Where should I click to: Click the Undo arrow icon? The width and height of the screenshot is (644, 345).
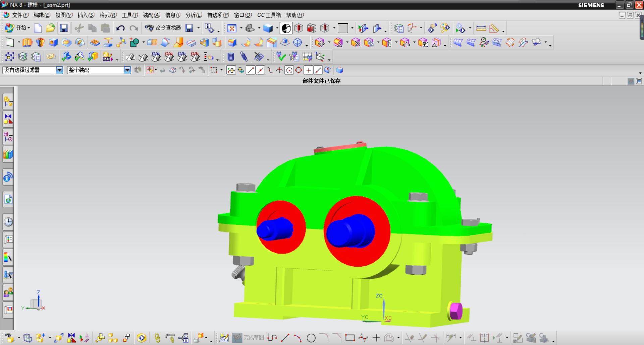coord(120,28)
